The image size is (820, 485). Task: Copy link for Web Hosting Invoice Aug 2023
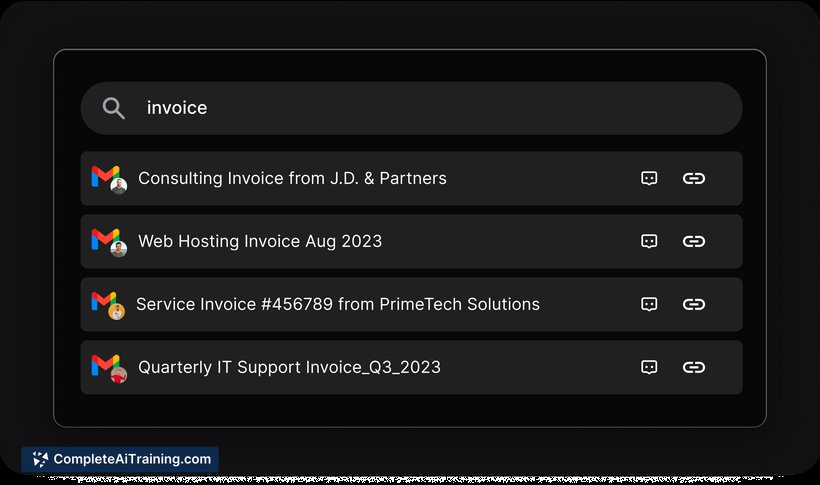coord(693,241)
